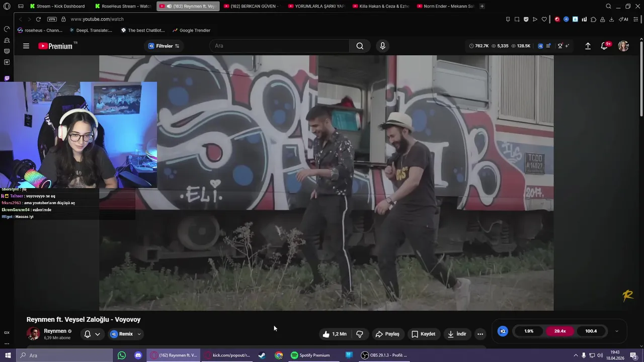The image size is (644, 362).
Task: Open the Filtreler filter button
Action: point(164,46)
